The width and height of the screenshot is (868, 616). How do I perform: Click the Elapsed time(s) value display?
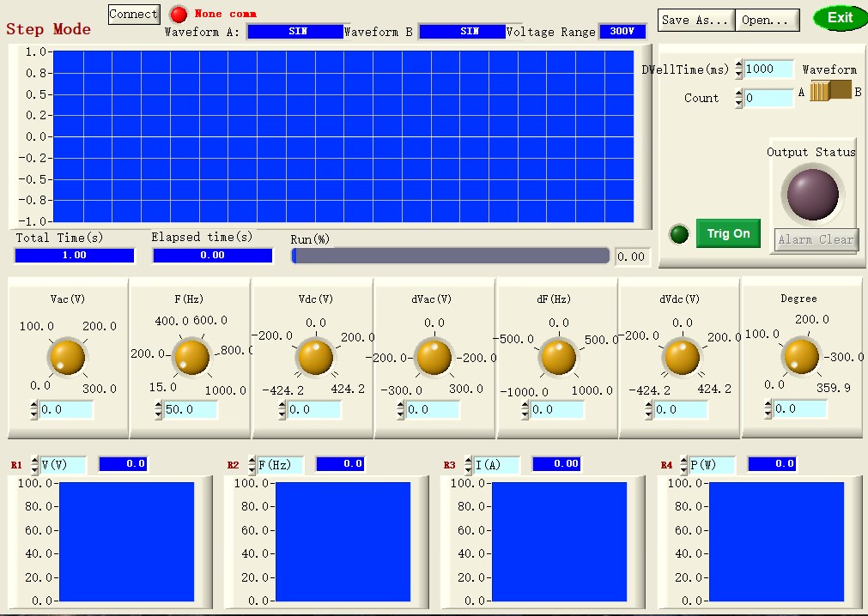[x=213, y=256]
